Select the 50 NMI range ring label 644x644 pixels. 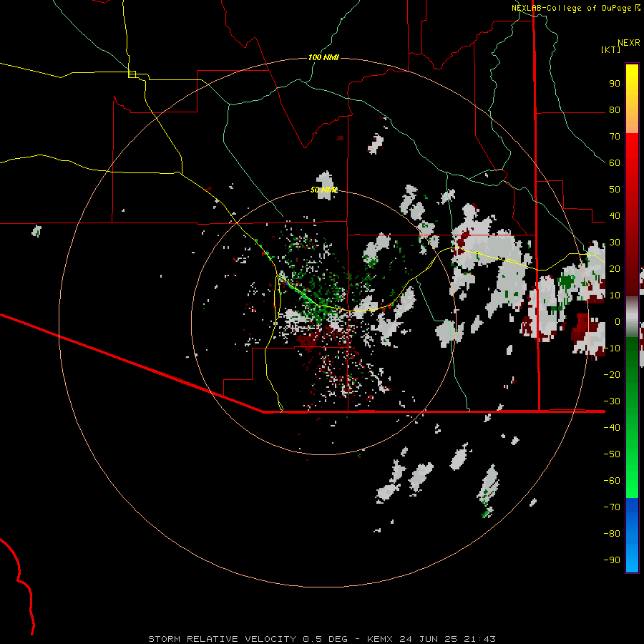pyautogui.click(x=323, y=190)
